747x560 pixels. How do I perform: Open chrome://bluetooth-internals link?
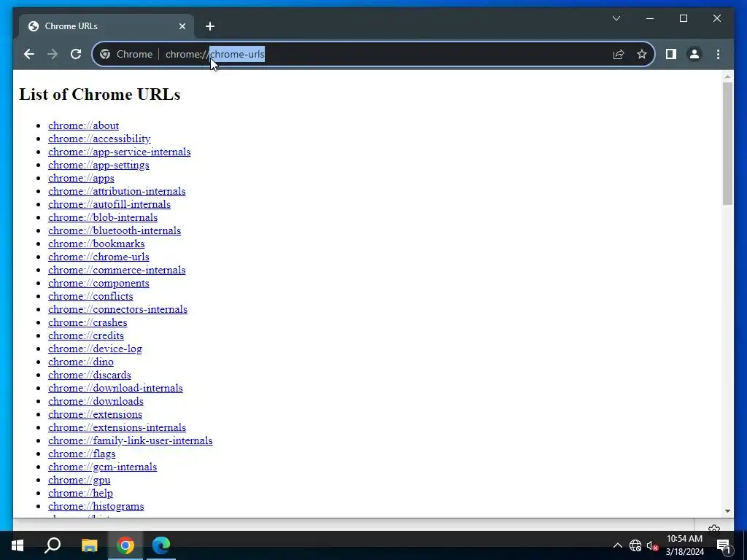[x=115, y=230]
